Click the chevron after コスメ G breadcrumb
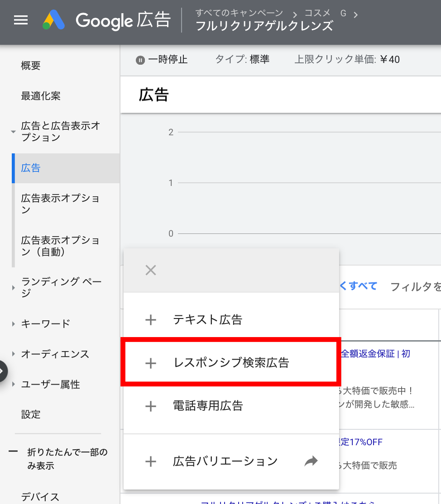This screenshot has width=441, height=504. pos(356,15)
